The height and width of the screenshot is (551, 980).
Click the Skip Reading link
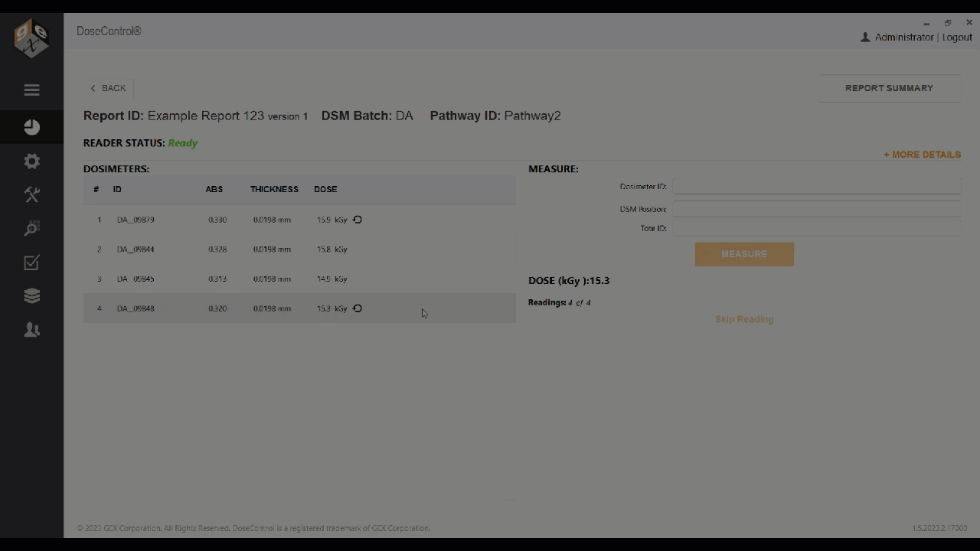click(x=744, y=319)
